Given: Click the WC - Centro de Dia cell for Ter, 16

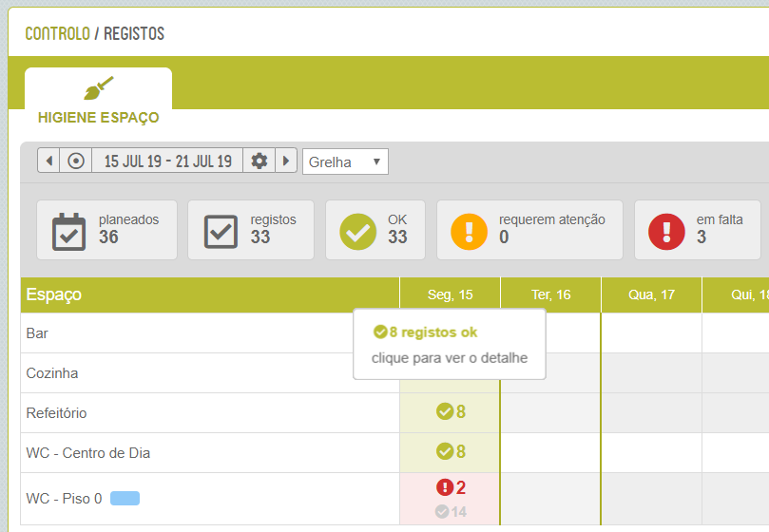Looking at the screenshot, I should [x=550, y=452].
